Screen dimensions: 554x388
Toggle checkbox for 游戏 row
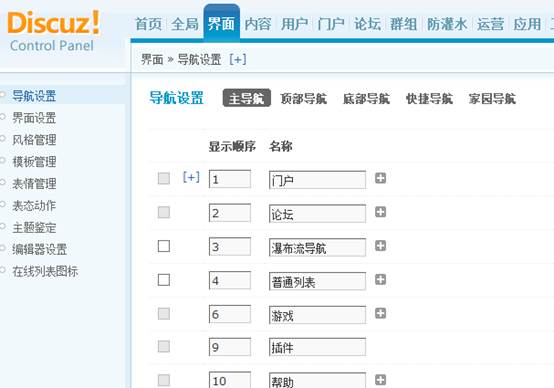164,313
